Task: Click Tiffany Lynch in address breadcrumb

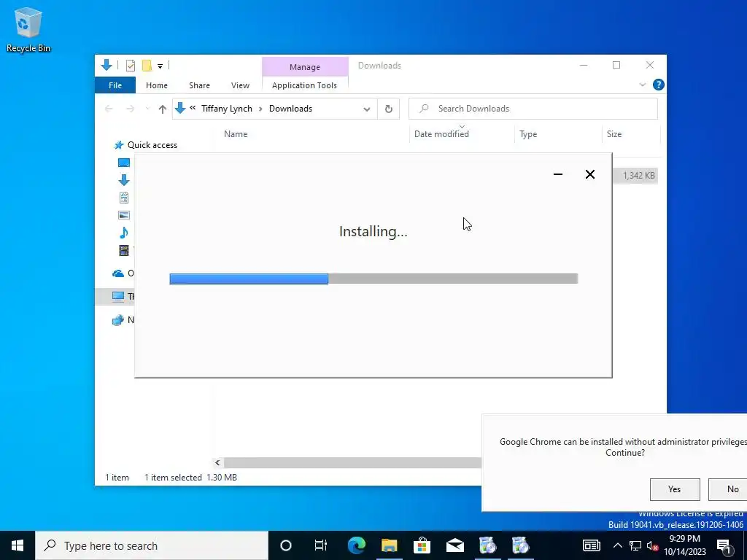Action: coord(227,109)
